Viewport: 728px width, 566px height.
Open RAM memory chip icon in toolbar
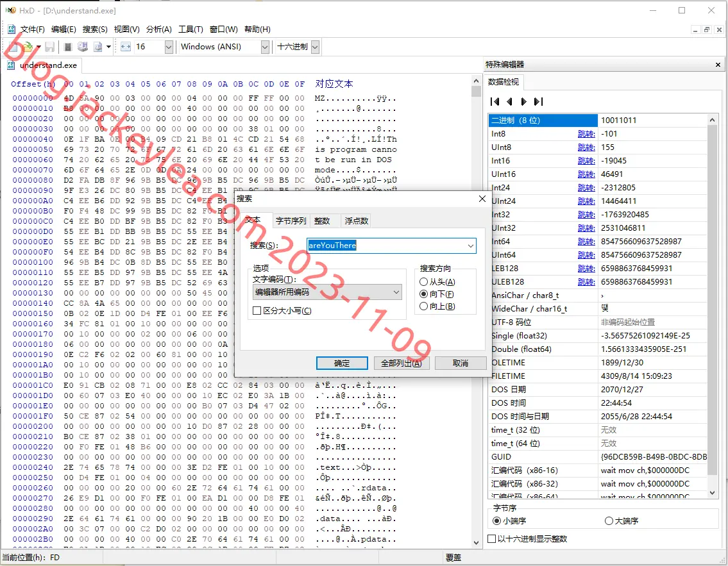[68, 47]
